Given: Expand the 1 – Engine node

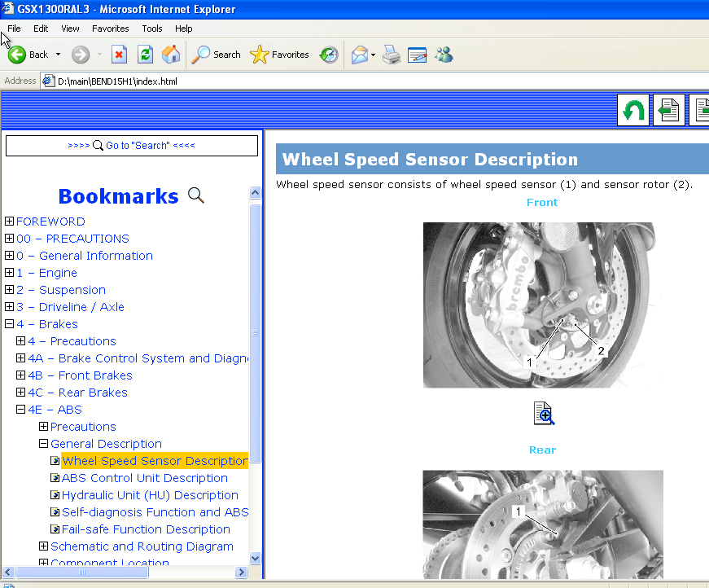Looking at the screenshot, I should (9, 273).
